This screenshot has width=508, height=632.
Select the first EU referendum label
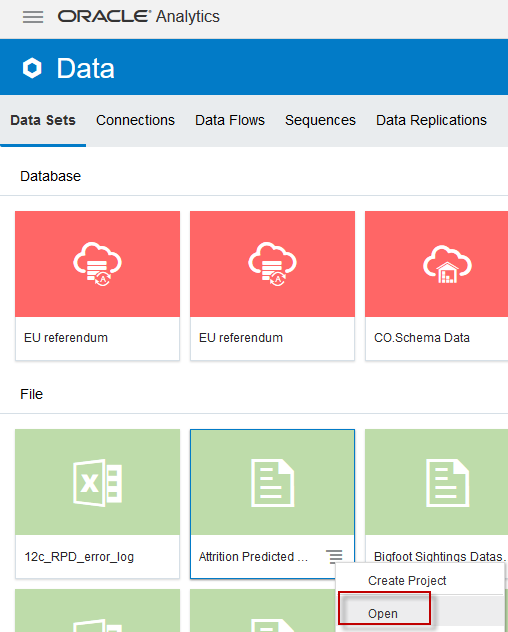(66, 337)
